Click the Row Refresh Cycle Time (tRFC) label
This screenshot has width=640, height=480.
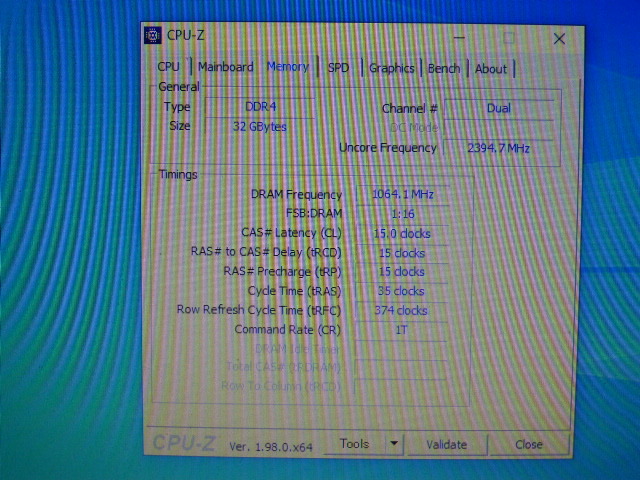coord(258,310)
